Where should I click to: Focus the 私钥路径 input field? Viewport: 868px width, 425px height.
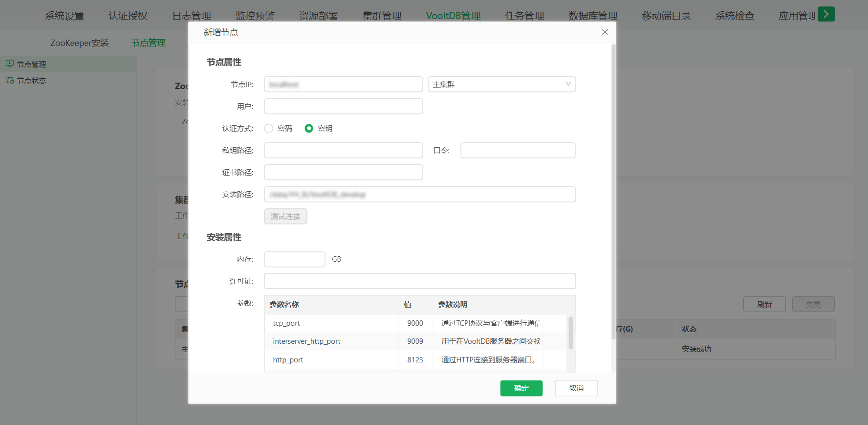pyautogui.click(x=344, y=150)
